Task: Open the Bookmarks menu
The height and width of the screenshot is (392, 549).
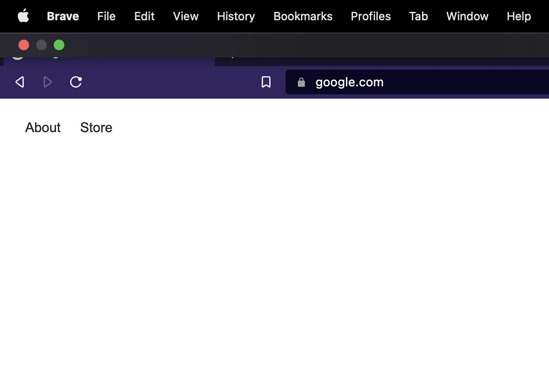Action: click(x=303, y=16)
